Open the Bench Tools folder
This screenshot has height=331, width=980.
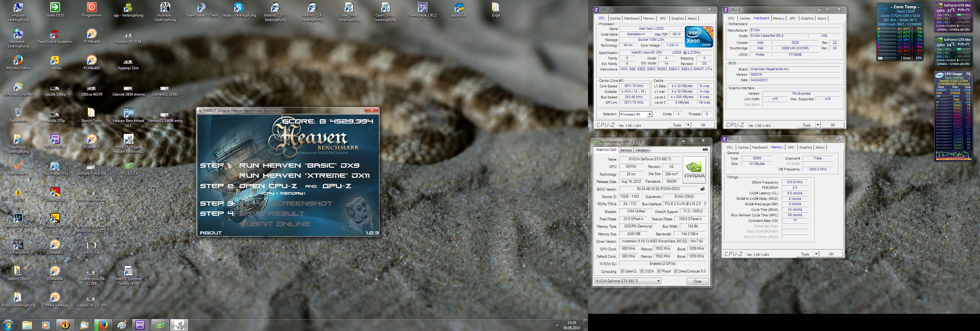pyautogui.click(x=92, y=115)
